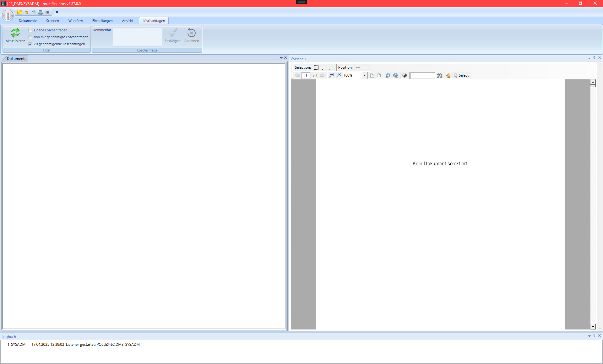Switch to the Workflow ribbon tab

(x=75, y=21)
